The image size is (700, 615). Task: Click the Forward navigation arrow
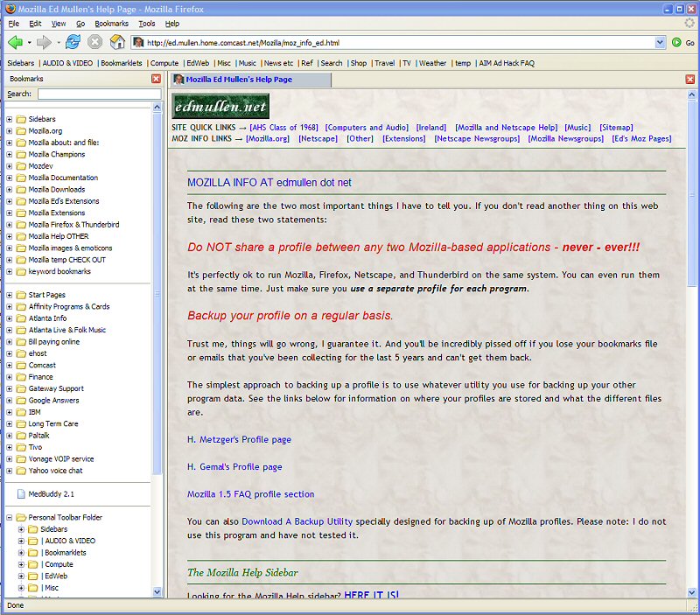44,42
